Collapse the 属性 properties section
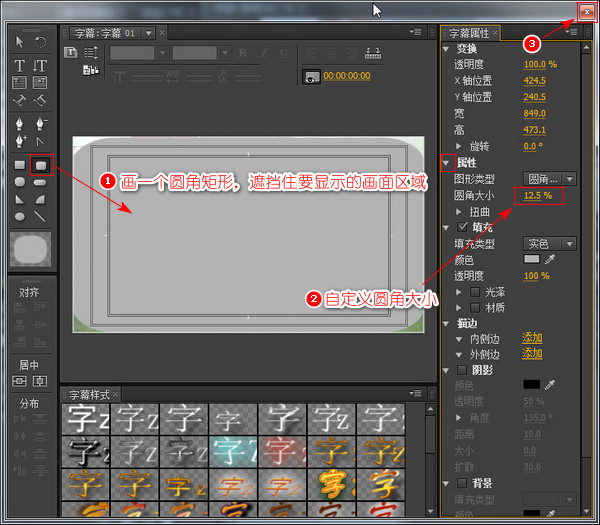600x525 pixels. (x=446, y=163)
